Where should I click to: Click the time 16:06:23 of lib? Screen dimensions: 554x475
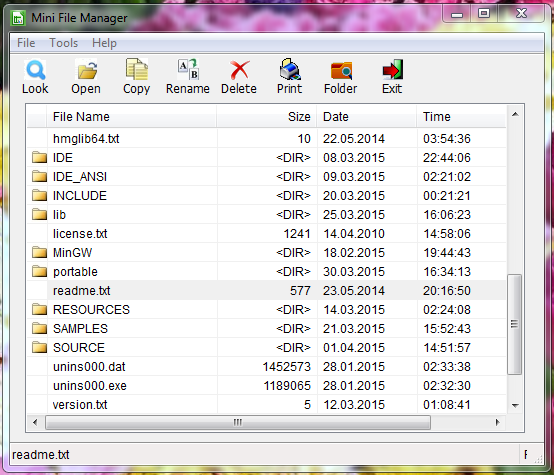pyautogui.click(x=447, y=215)
